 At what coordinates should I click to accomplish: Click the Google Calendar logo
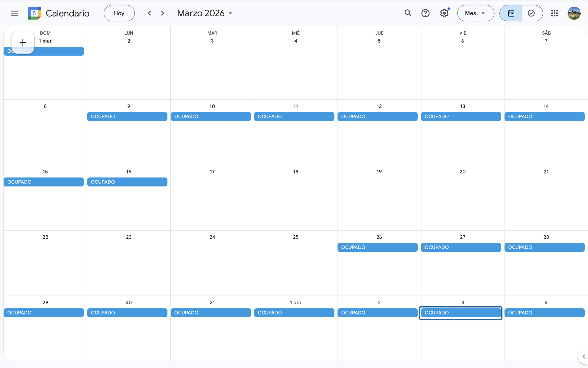pos(34,13)
